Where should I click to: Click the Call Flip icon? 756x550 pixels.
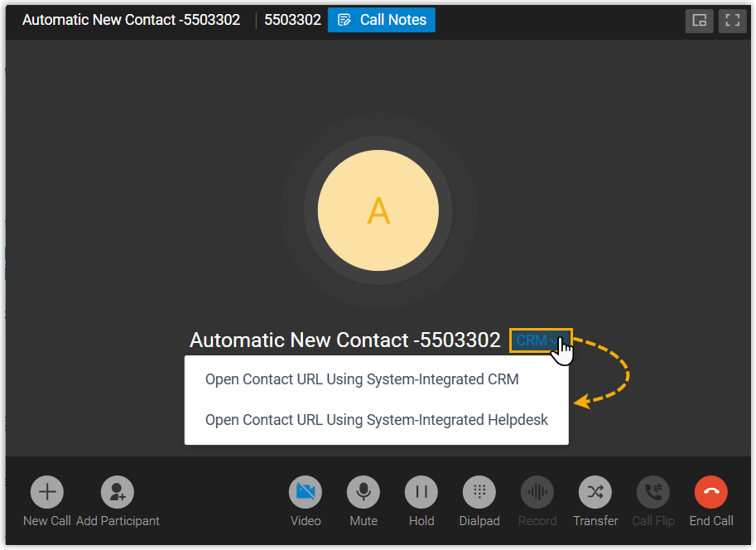pos(653,492)
